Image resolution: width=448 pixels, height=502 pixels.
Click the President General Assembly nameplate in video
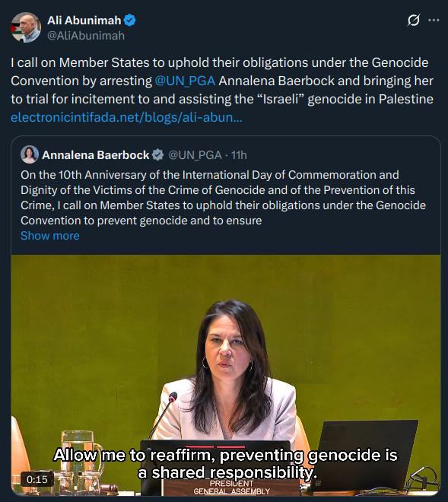[x=231, y=488]
